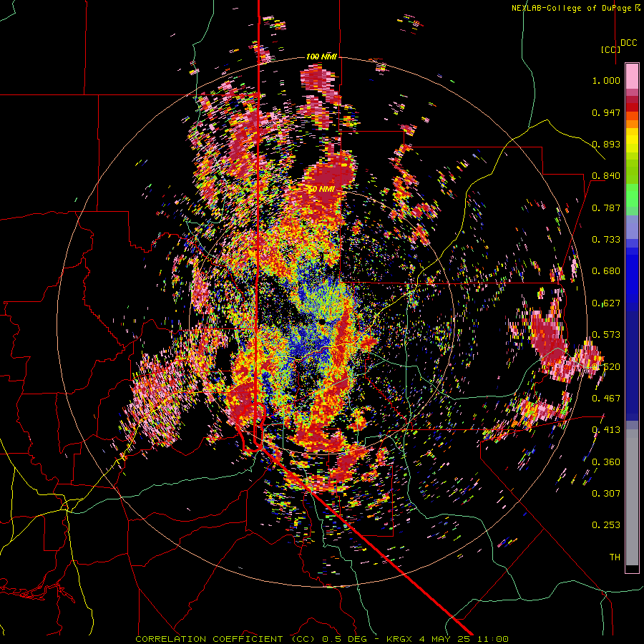Viewport: 644px width, 644px height.
Task: Pick the gray lower segment of the color bar
Action: point(632,497)
